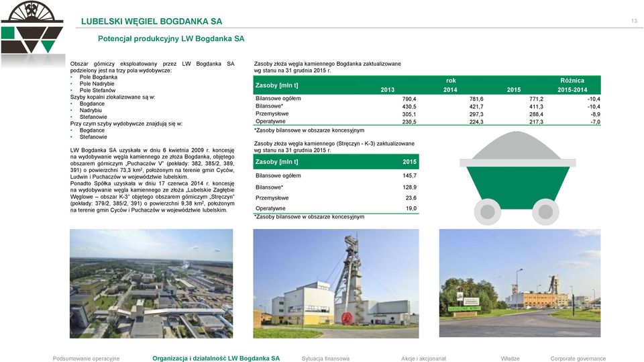Screen dimensions: 644x362
Task: Click the value 297,3 in Przemysłowe row
Action: click(x=476, y=114)
